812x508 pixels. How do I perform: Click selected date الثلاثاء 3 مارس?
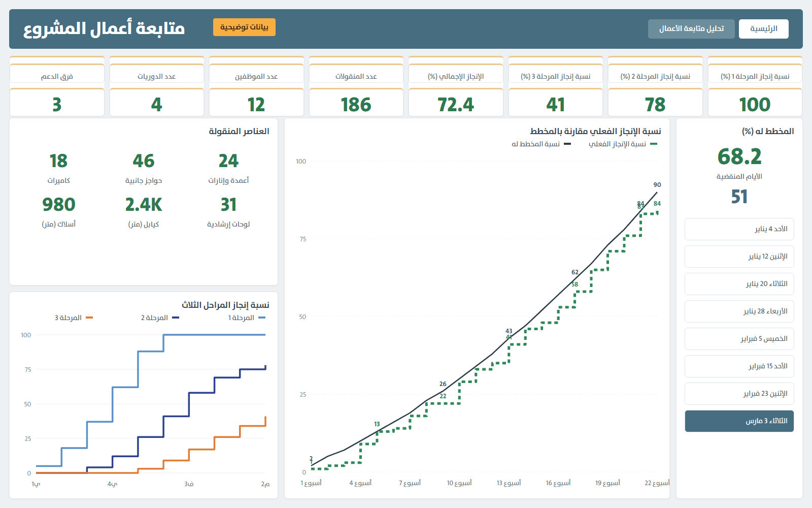739,421
